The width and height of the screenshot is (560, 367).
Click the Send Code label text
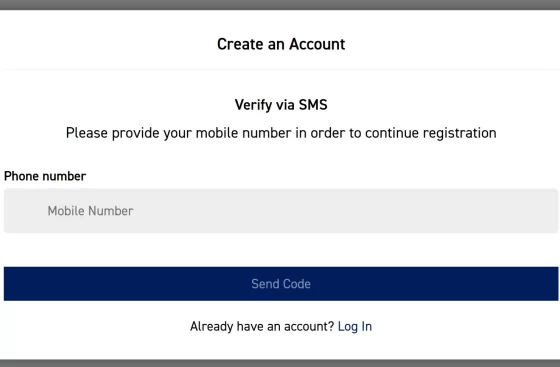coord(281,284)
